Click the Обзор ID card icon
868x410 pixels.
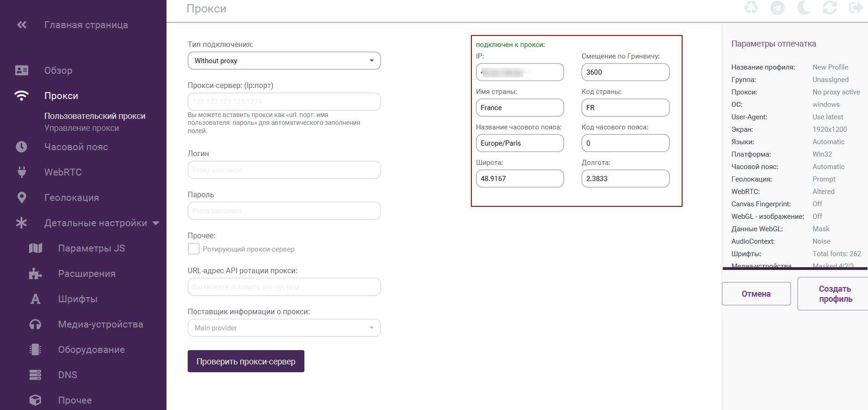[x=22, y=70]
